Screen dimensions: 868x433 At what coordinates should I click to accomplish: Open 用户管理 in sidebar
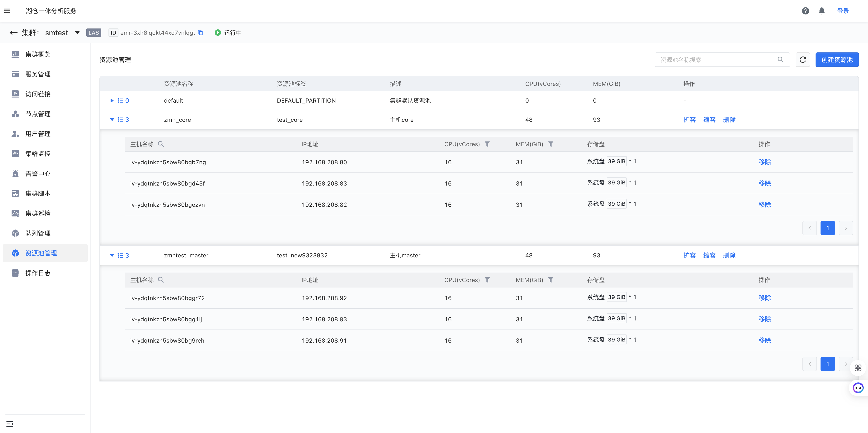(38, 134)
